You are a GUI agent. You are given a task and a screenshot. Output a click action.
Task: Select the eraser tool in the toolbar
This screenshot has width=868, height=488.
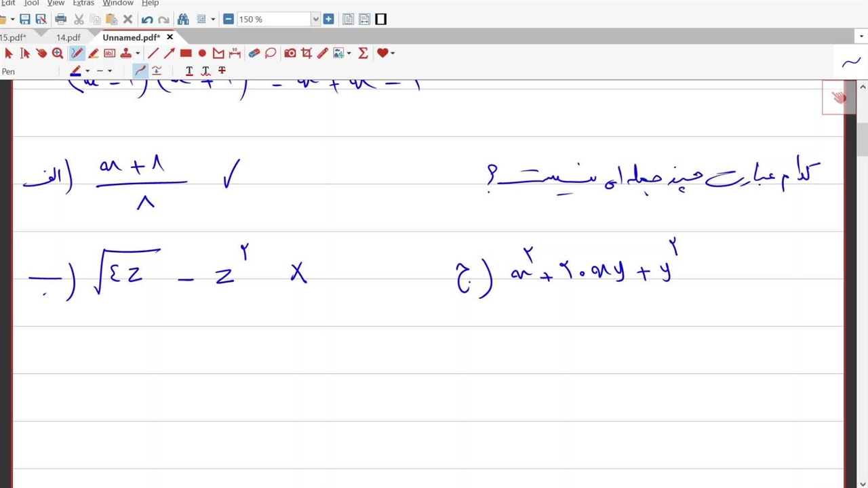[x=254, y=53]
